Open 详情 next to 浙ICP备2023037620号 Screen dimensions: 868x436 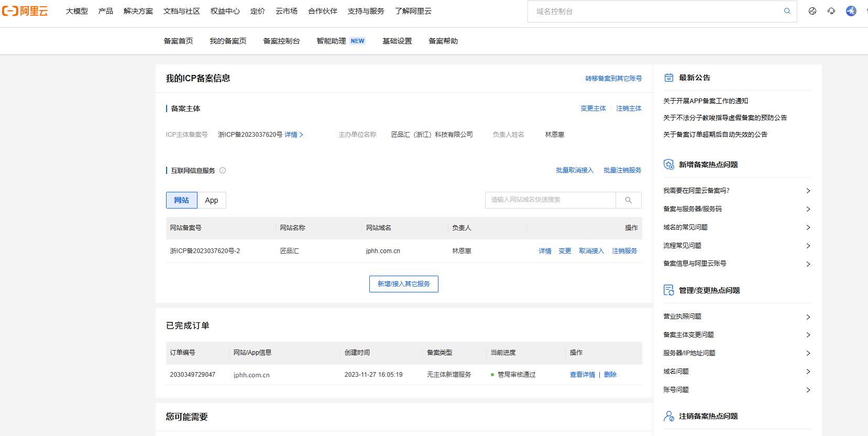tap(294, 135)
